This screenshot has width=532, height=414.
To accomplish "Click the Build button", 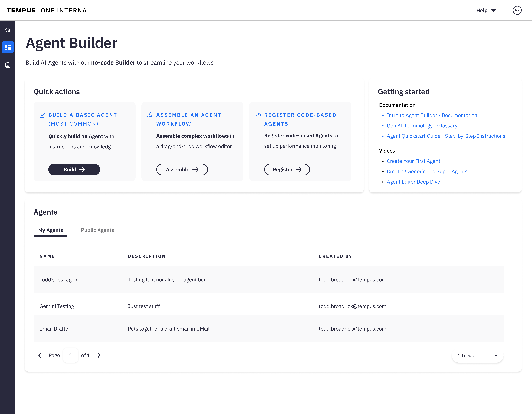I will pos(74,170).
